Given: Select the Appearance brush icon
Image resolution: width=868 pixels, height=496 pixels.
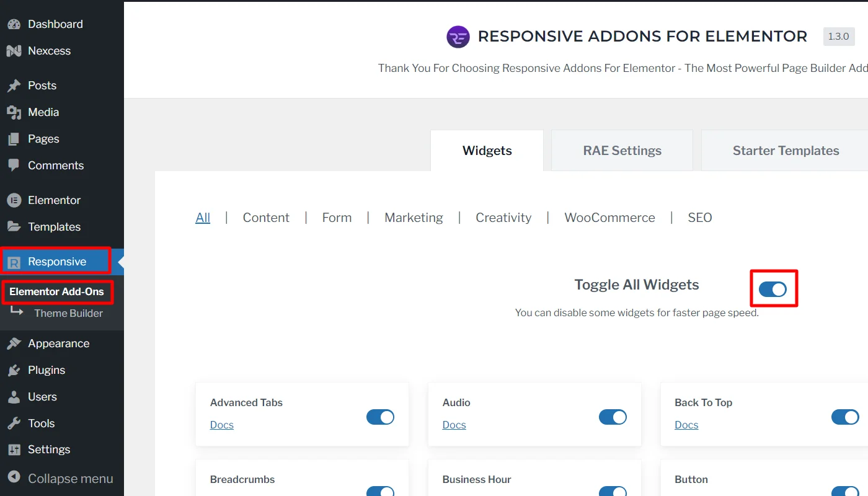Looking at the screenshot, I should [14, 343].
